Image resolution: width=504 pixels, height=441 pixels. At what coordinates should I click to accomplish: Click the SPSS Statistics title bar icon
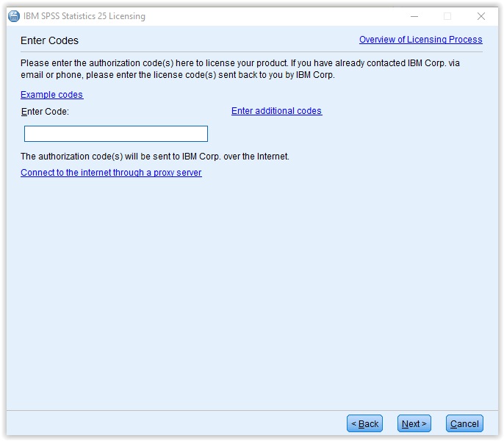click(x=14, y=16)
